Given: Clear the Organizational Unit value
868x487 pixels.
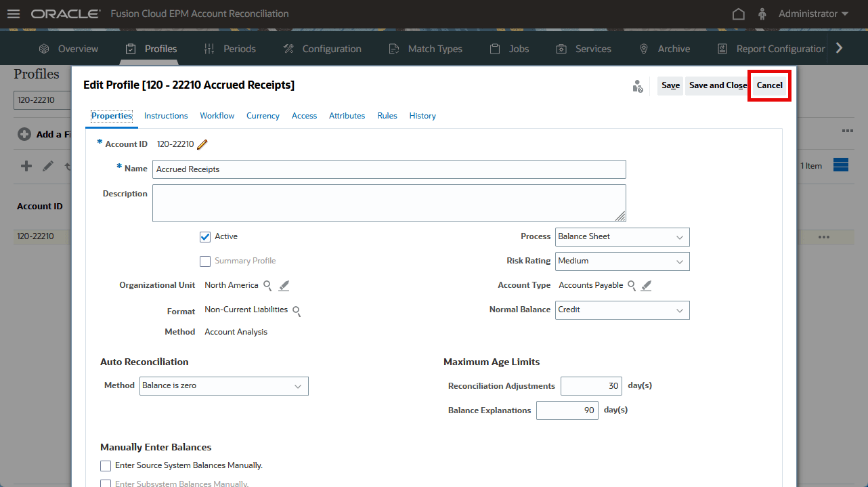Looking at the screenshot, I should [x=284, y=286].
